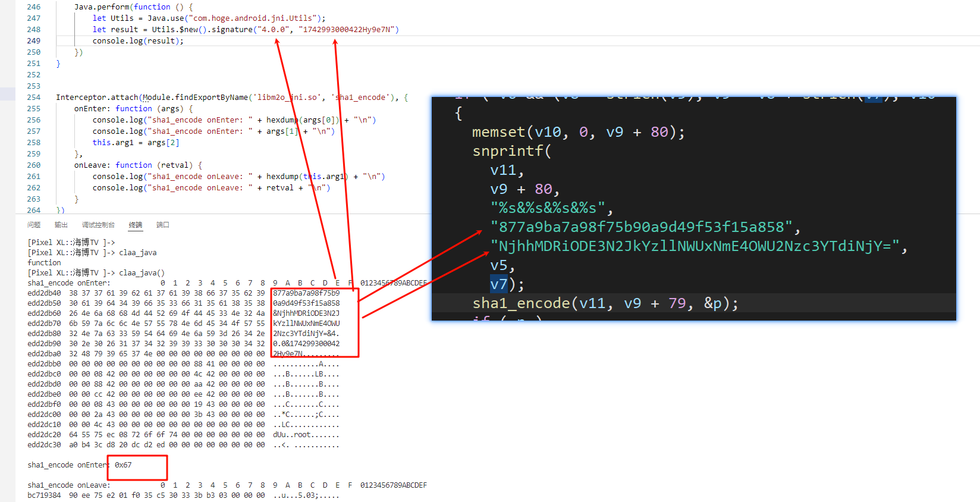Click the 终端 tab

click(x=136, y=225)
